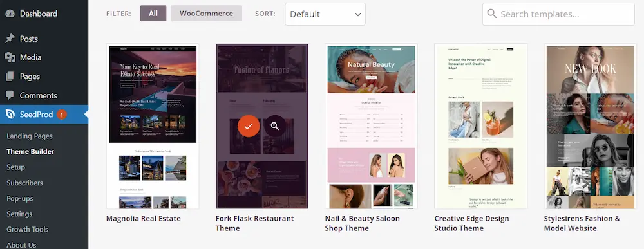The width and height of the screenshot is (644, 249).
Task: Click the Fork Flask Restaurant Theme title
Action: (254, 223)
